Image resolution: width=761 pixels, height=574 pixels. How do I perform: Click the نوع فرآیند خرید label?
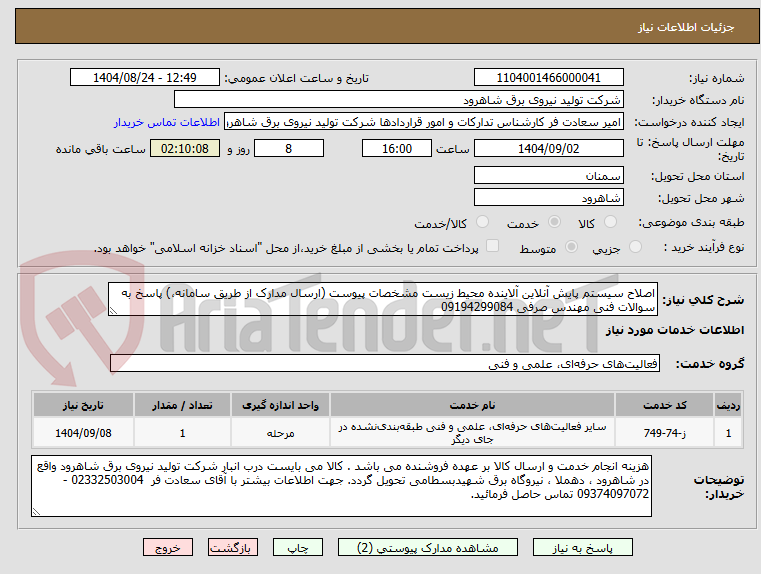click(704, 247)
